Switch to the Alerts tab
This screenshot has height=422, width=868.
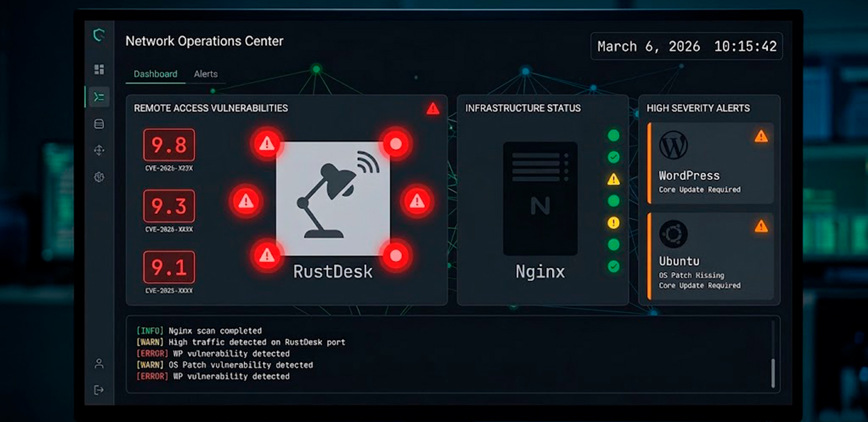(206, 74)
